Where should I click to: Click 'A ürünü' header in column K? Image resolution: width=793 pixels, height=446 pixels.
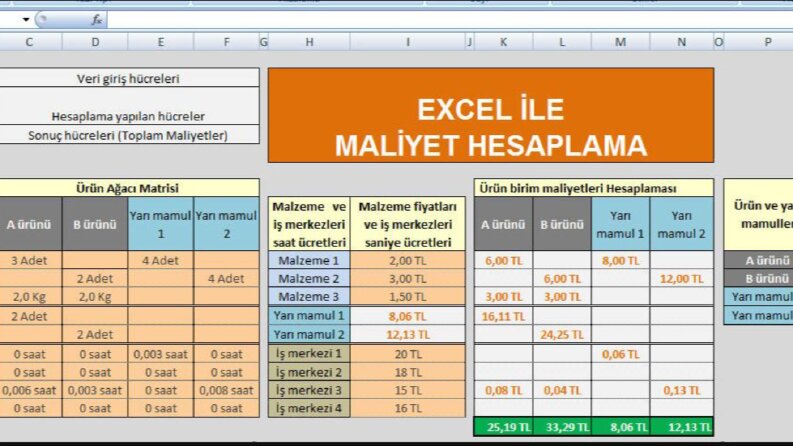coord(503,224)
